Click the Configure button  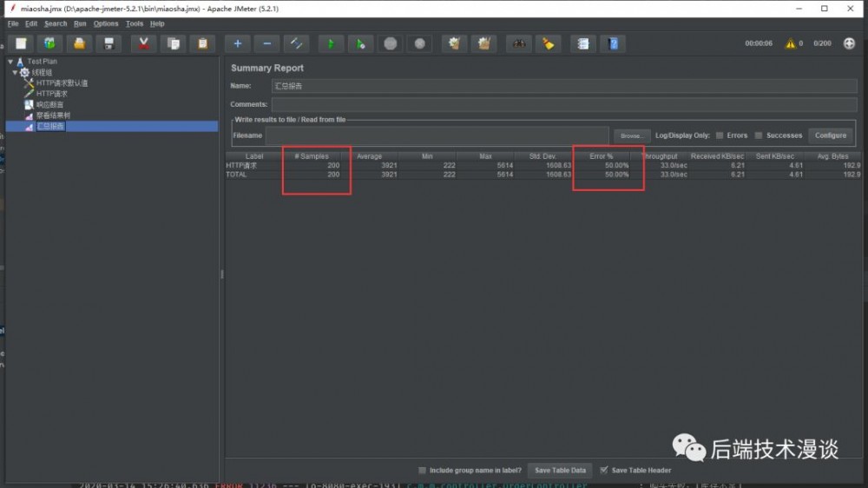[x=831, y=135]
